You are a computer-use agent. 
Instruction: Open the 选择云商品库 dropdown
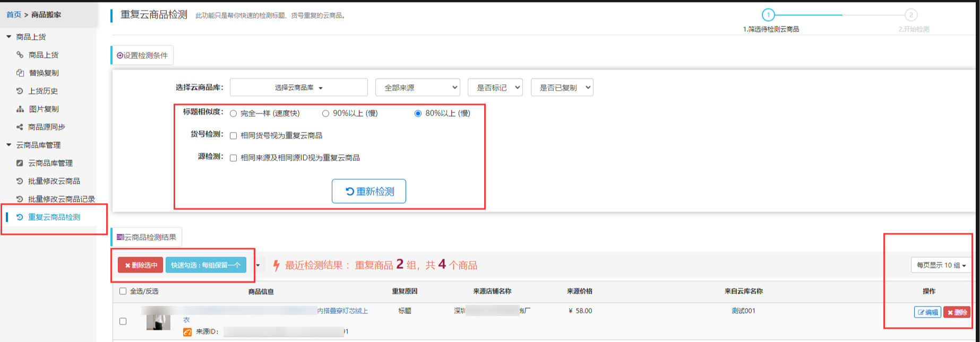(x=298, y=87)
